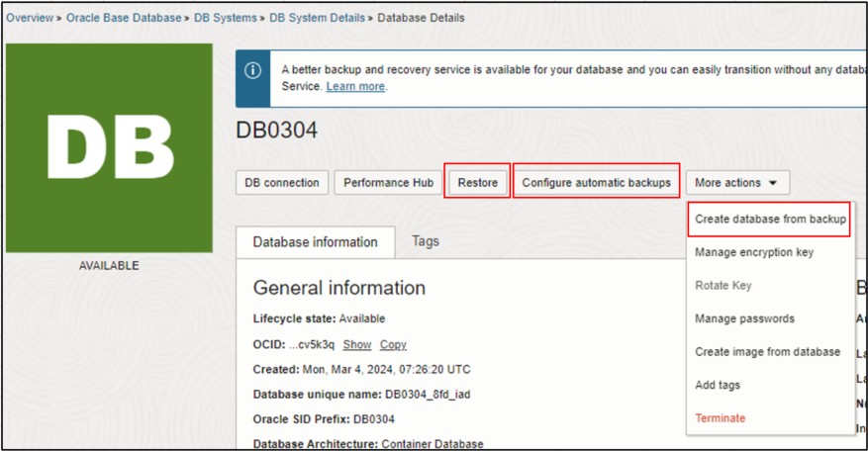Click unique name DB0304_8fd_iad
Image resolution: width=868 pixels, height=451 pixels.
[x=428, y=395]
